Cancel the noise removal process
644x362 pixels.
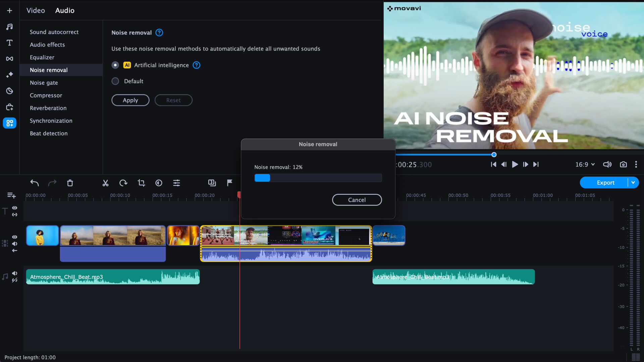(357, 200)
